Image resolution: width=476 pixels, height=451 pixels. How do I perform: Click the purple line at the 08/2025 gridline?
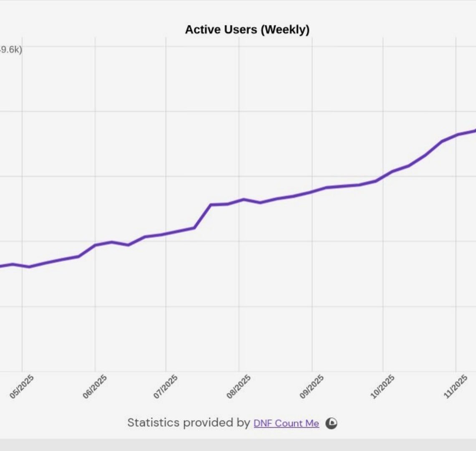pos(239,201)
